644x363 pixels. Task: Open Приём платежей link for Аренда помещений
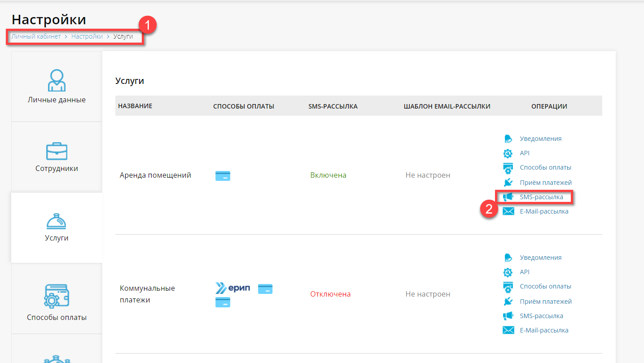[546, 183]
